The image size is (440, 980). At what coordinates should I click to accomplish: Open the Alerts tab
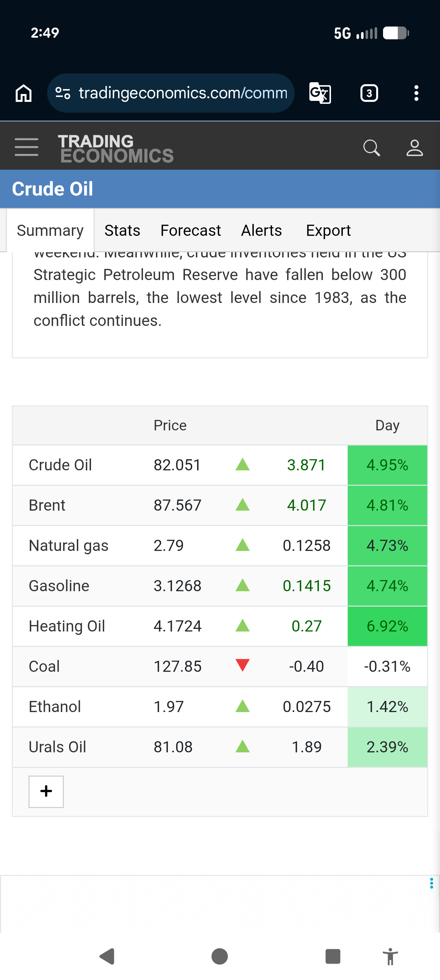[x=262, y=231]
